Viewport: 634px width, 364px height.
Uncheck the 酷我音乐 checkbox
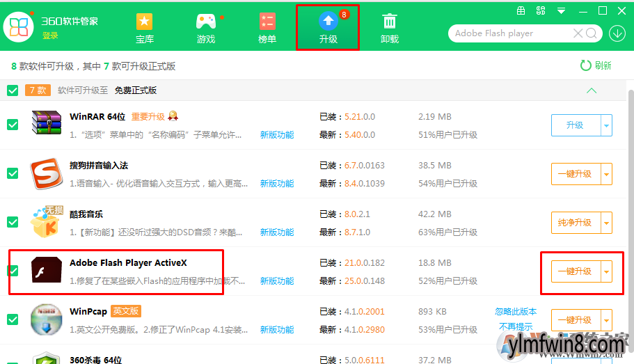(13, 222)
